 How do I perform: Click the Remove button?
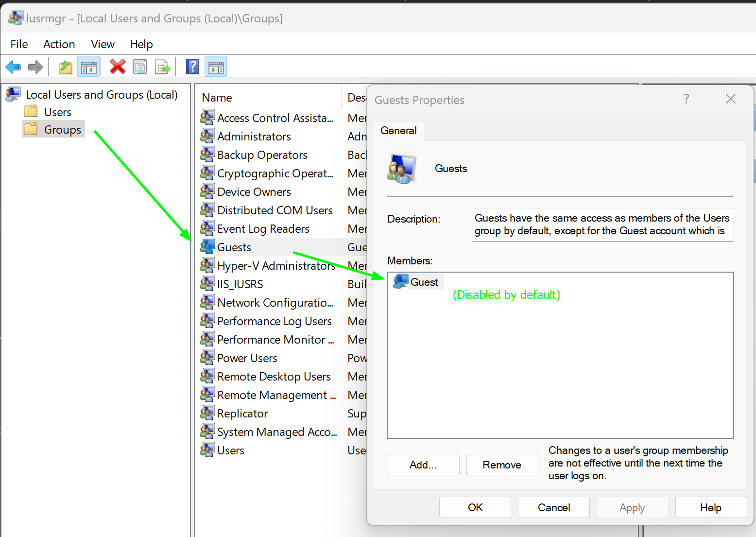tap(502, 465)
